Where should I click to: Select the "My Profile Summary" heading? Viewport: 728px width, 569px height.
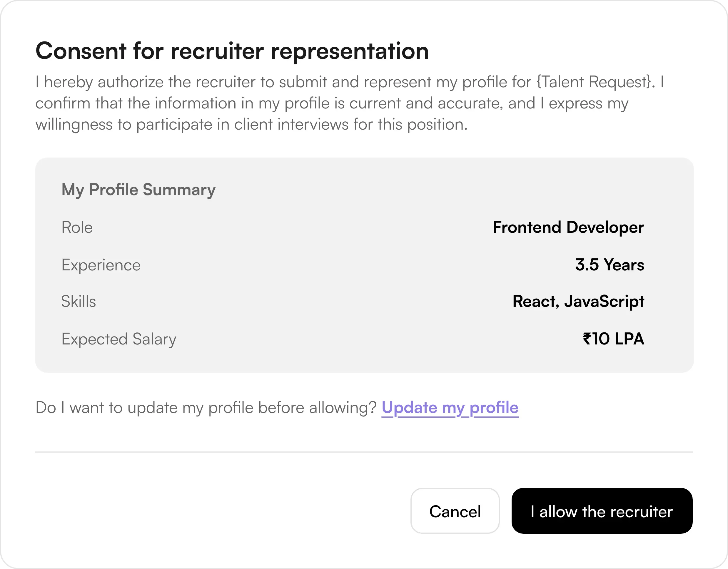pyautogui.click(x=138, y=190)
